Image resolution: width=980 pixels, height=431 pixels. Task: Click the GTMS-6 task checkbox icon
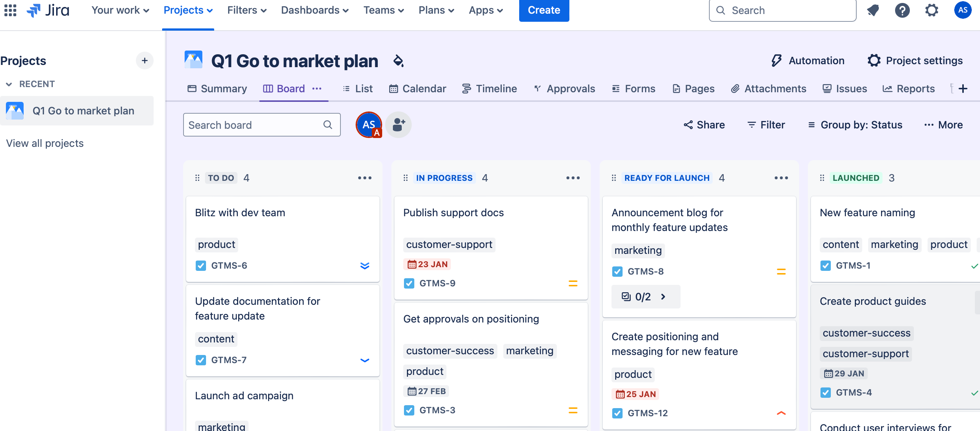(x=201, y=265)
